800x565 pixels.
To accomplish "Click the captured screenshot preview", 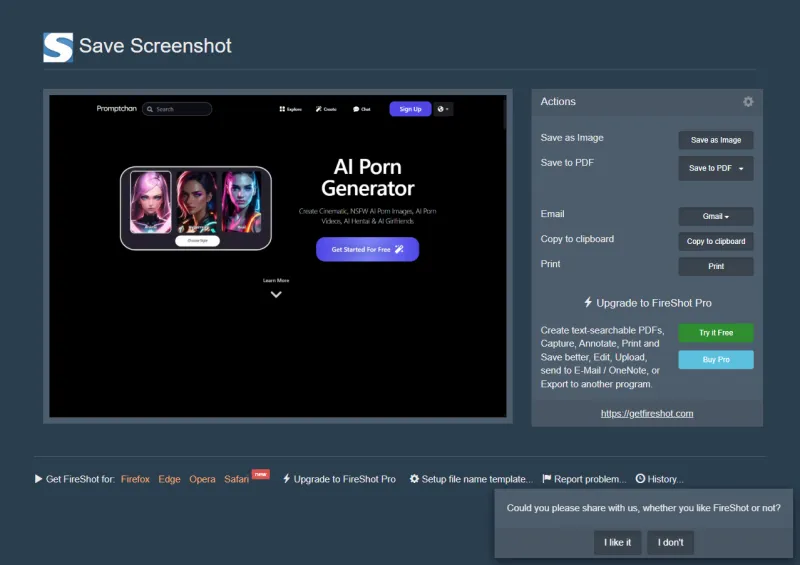I will (278, 256).
